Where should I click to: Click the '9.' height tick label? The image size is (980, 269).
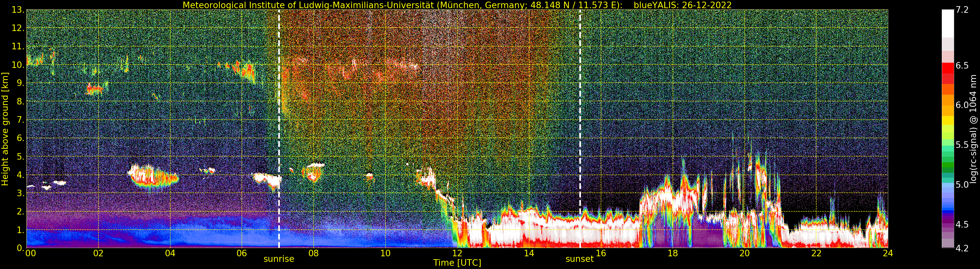click(21, 83)
